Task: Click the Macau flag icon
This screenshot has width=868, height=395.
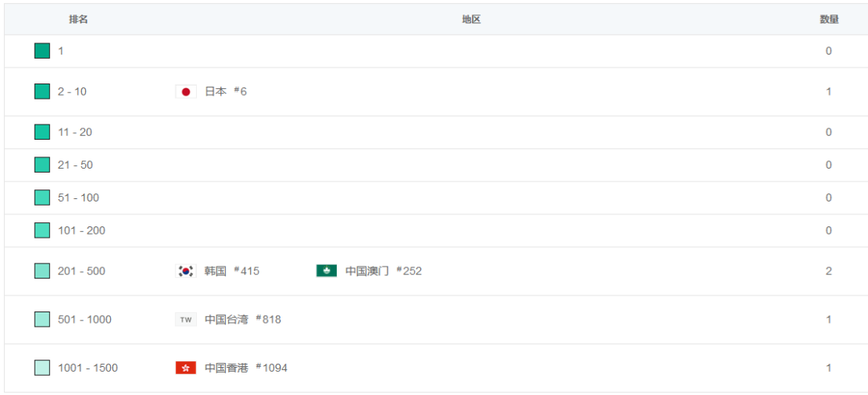Action: tap(326, 271)
